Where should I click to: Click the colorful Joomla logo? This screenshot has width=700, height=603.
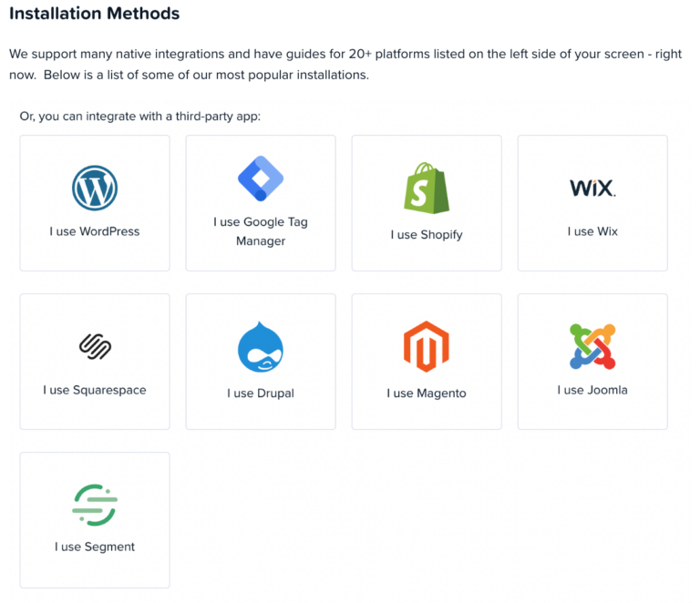coord(592,346)
